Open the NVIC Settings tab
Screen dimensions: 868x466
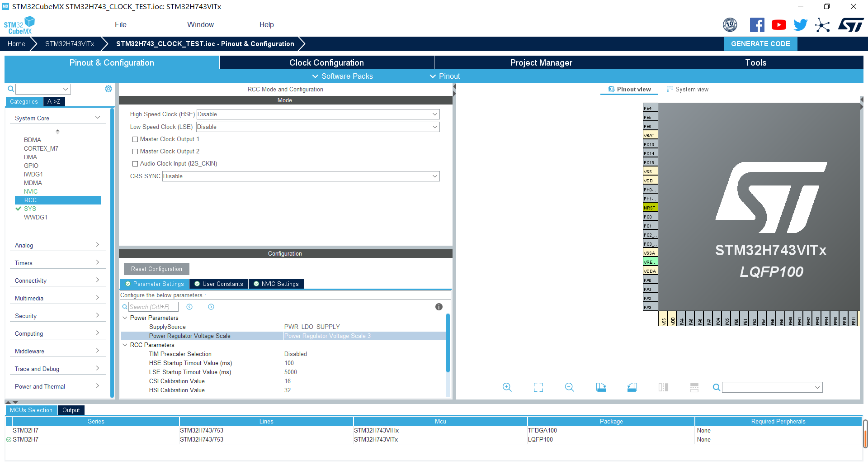pos(276,284)
